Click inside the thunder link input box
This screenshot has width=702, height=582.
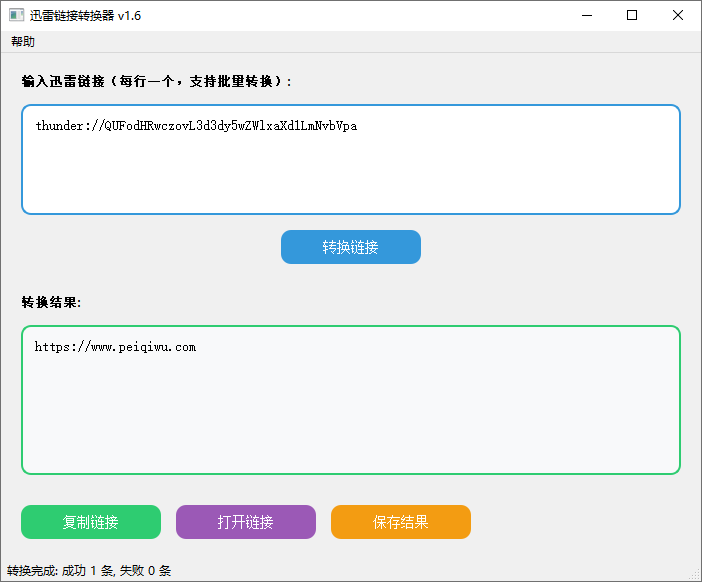351,159
